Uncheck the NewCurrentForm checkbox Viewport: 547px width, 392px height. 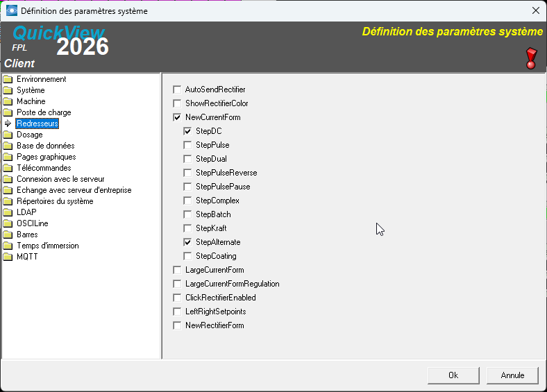click(x=177, y=117)
